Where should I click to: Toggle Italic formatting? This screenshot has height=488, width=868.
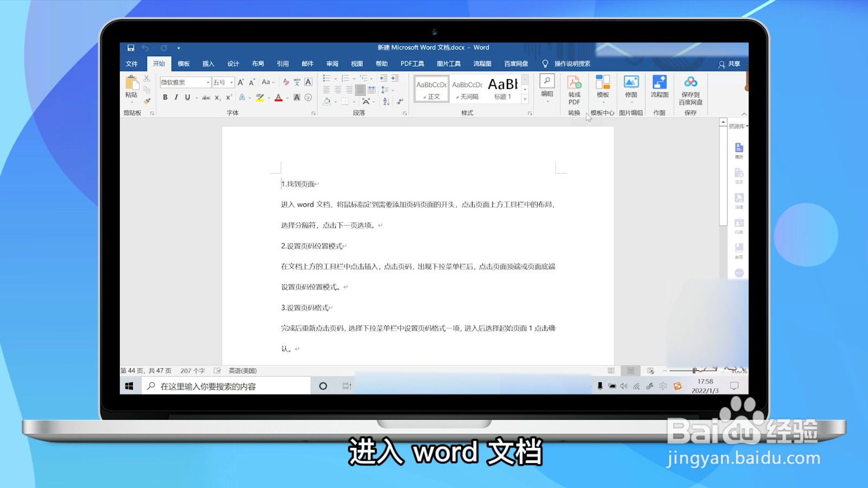point(176,98)
